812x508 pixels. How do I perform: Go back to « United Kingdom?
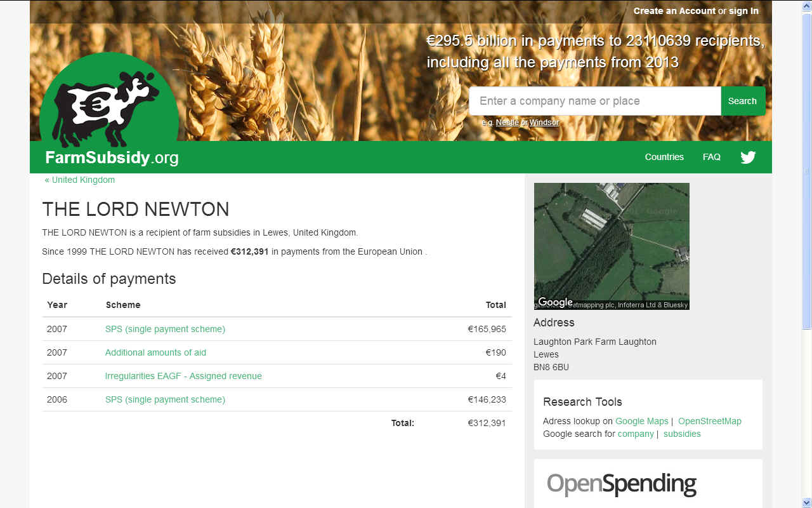pos(80,180)
